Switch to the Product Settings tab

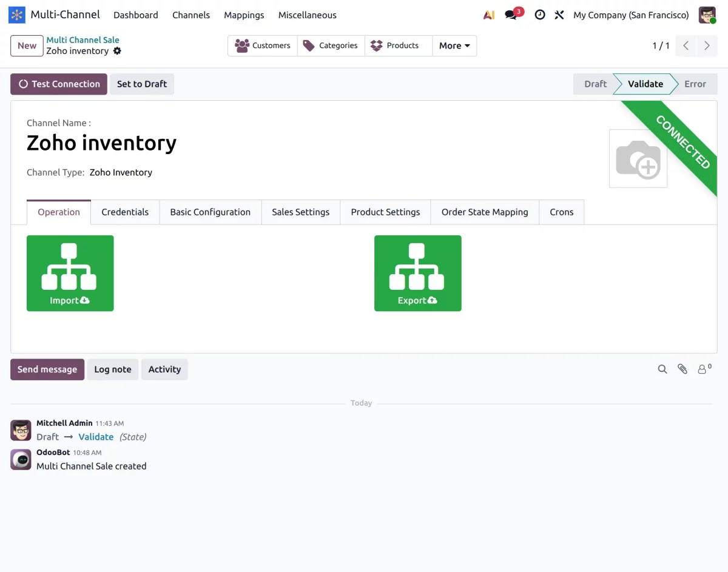click(x=385, y=212)
